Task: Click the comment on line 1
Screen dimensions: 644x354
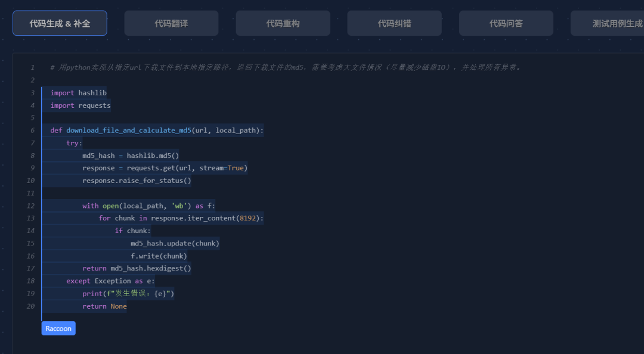Action: click(286, 67)
